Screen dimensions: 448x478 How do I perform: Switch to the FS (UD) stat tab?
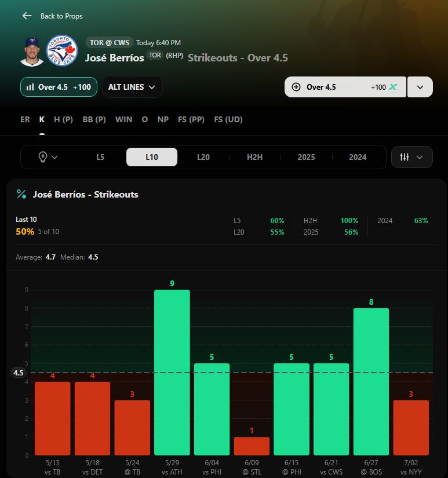click(x=228, y=119)
